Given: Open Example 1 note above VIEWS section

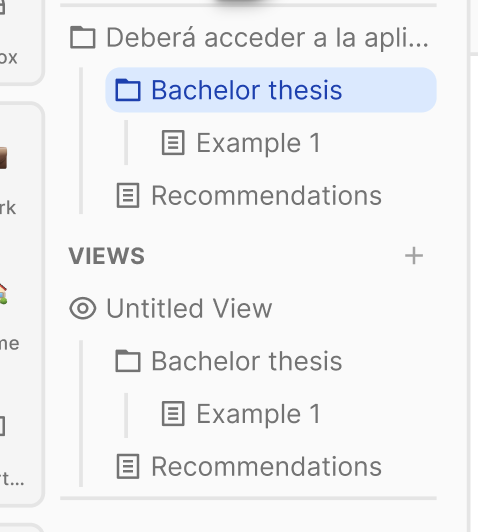Looking at the screenshot, I should coord(259,143).
